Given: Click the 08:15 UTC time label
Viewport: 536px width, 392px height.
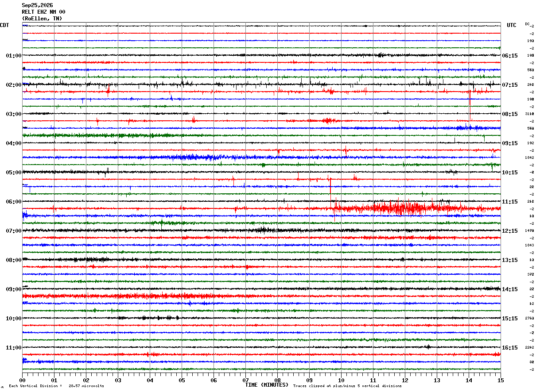Looking at the screenshot, I should click(510, 114).
